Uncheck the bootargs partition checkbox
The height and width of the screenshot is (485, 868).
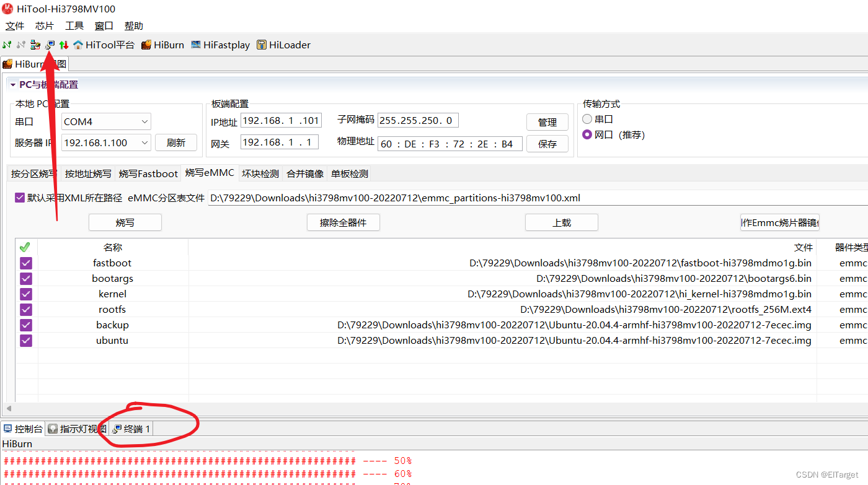25,278
